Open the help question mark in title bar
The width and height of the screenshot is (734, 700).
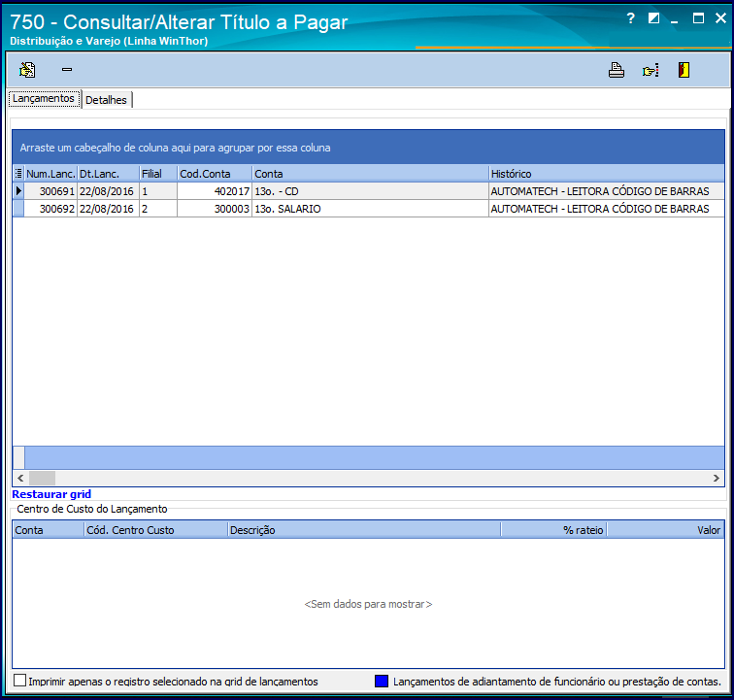(x=630, y=18)
